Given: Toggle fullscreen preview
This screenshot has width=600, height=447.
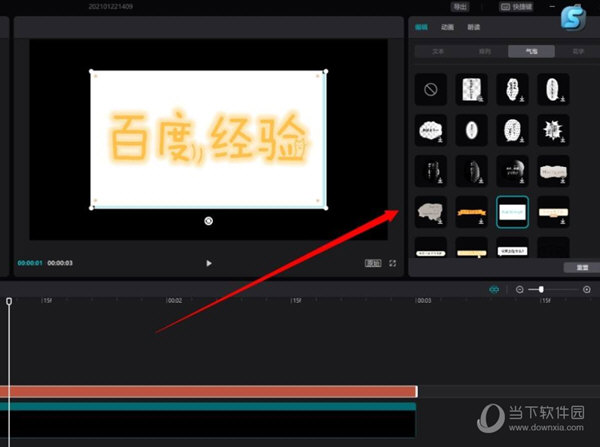Looking at the screenshot, I should click(393, 263).
